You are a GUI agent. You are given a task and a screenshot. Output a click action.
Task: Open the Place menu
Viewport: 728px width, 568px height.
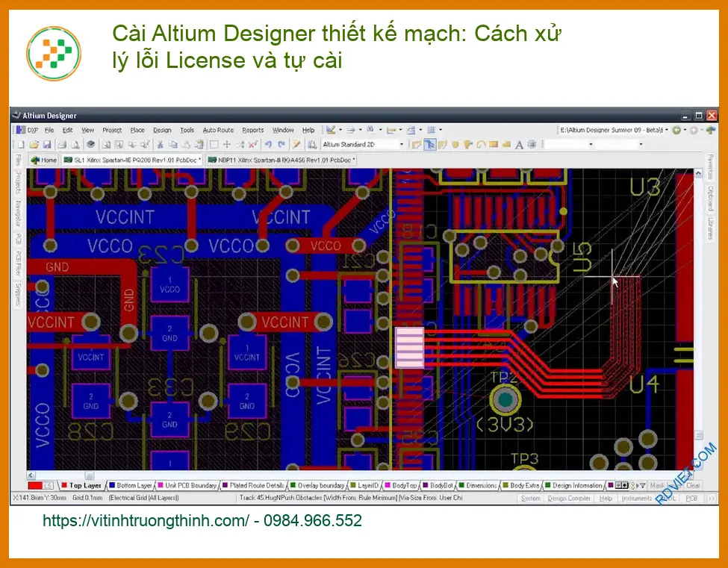[137, 131]
